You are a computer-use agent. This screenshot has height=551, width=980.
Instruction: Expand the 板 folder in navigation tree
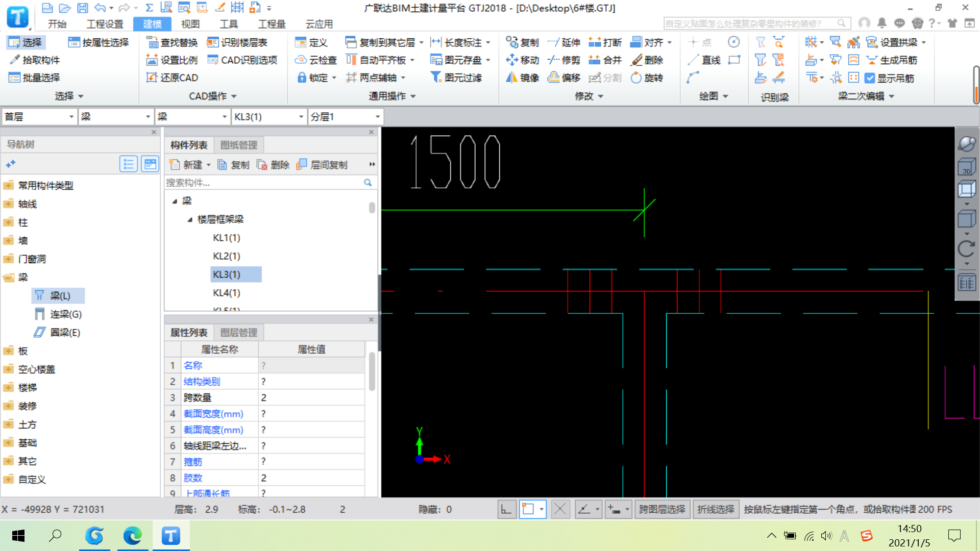pyautogui.click(x=8, y=351)
